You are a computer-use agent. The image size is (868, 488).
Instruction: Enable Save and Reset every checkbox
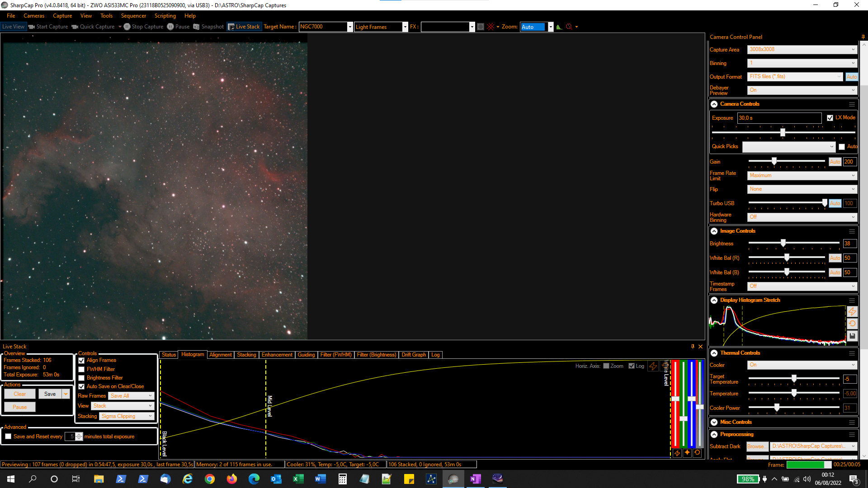pyautogui.click(x=8, y=436)
